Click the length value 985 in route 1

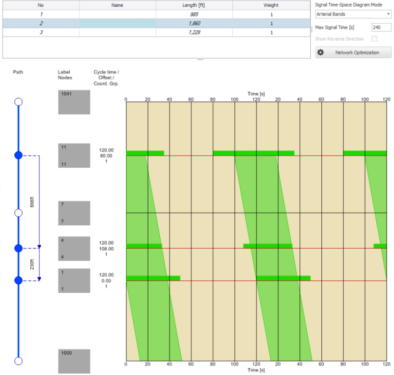click(194, 14)
